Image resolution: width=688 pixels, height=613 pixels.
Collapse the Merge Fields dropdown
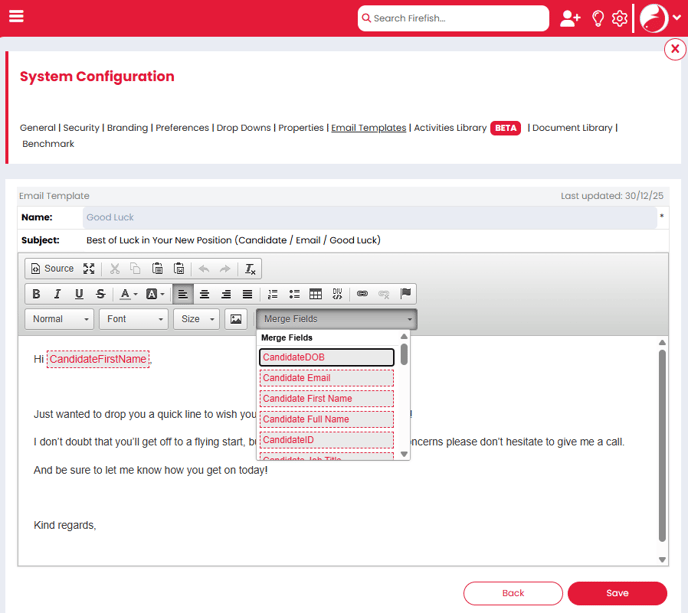pos(337,319)
